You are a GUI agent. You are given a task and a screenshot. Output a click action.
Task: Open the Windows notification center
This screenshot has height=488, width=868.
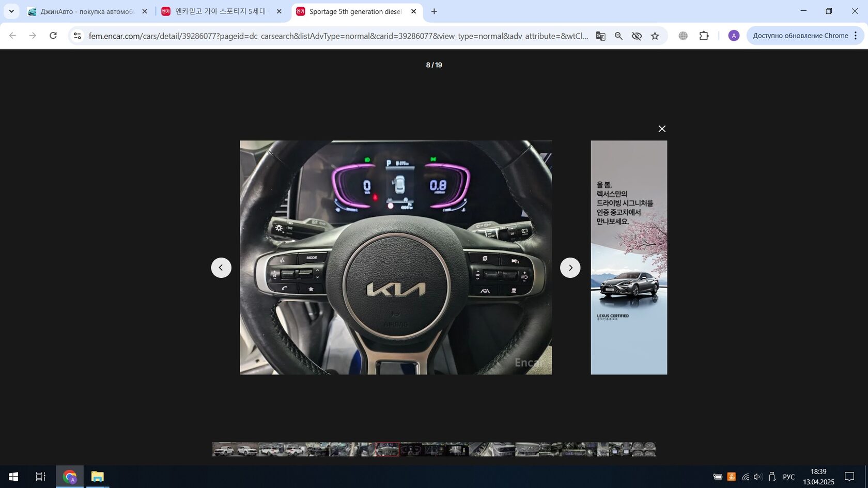pos(849,477)
